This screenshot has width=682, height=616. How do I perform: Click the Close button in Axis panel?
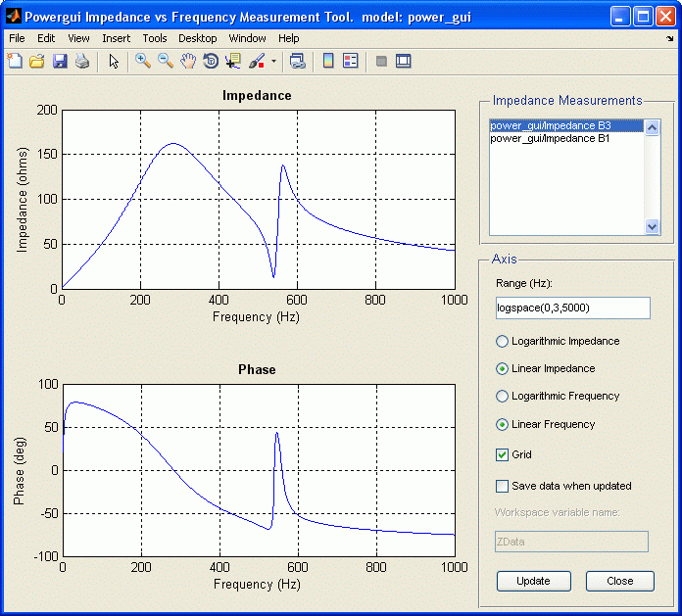[x=620, y=581]
